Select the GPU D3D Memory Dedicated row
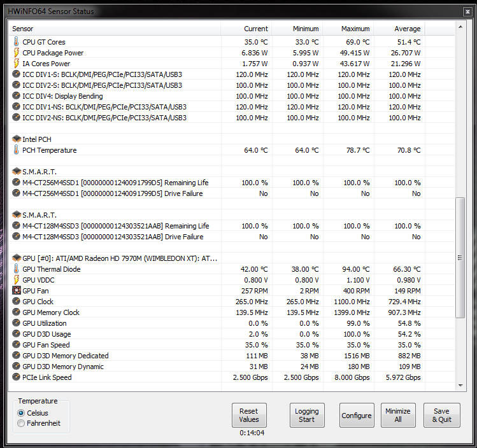Screen dimensions: 477x448 [x=232, y=356]
